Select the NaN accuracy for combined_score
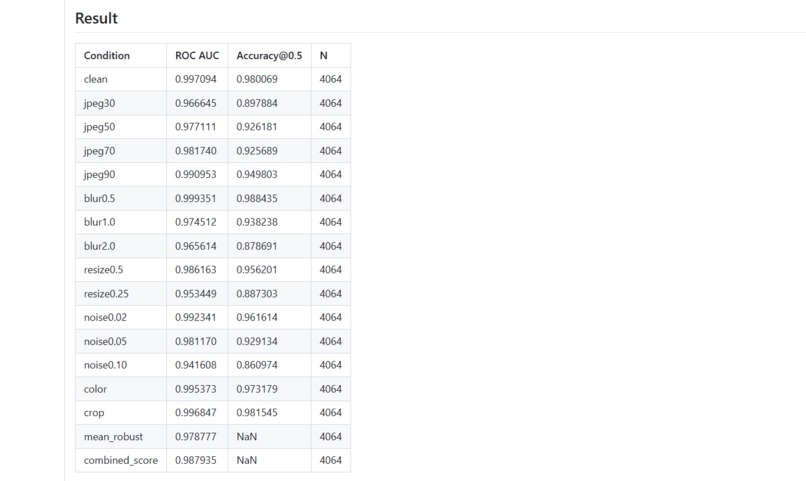This screenshot has height=481, width=806. (246, 460)
